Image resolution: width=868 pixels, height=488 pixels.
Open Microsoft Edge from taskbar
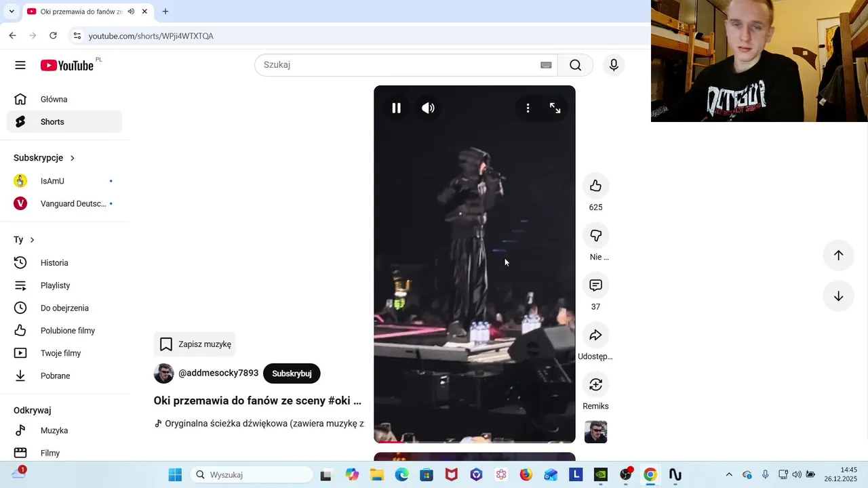click(x=401, y=474)
